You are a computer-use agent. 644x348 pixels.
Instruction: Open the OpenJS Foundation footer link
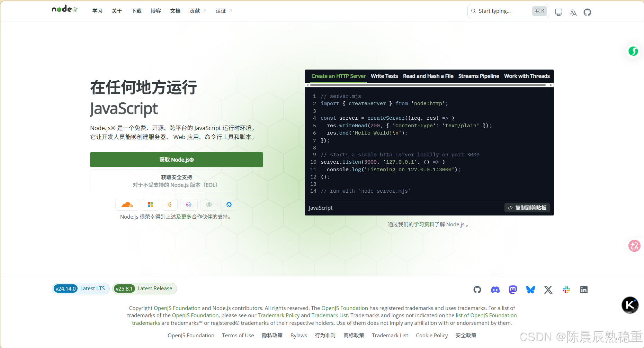point(191,336)
